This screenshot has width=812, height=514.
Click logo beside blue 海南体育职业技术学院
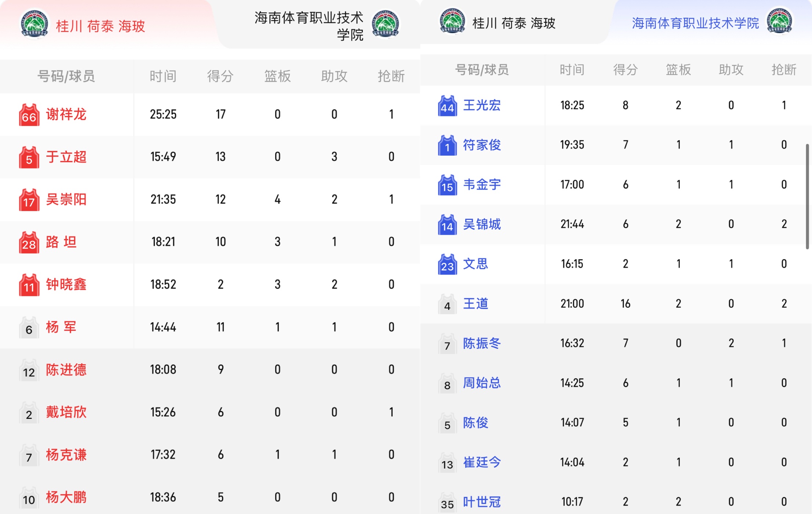coord(779,21)
